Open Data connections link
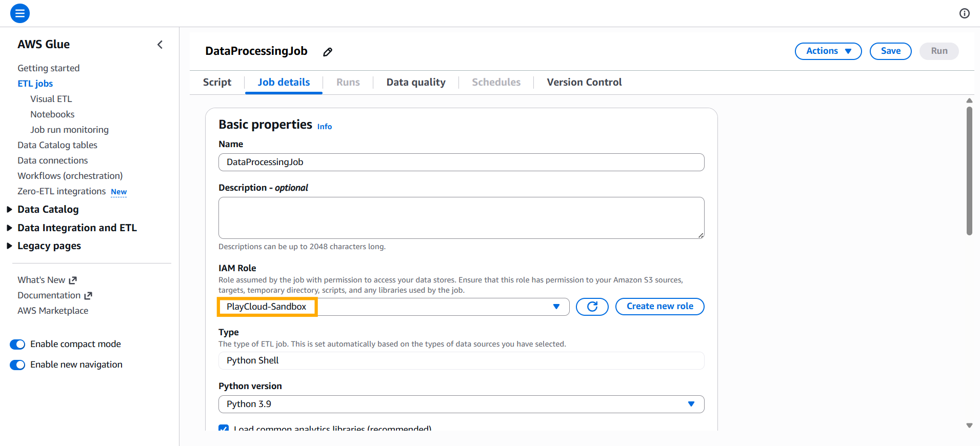Image resolution: width=980 pixels, height=446 pixels. (x=53, y=160)
